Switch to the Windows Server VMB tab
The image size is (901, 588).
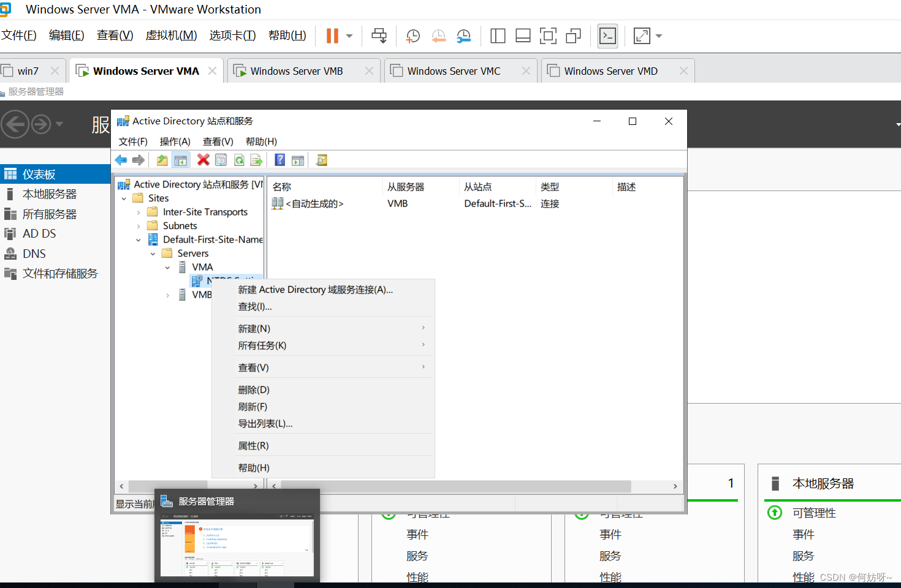(x=297, y=71)
